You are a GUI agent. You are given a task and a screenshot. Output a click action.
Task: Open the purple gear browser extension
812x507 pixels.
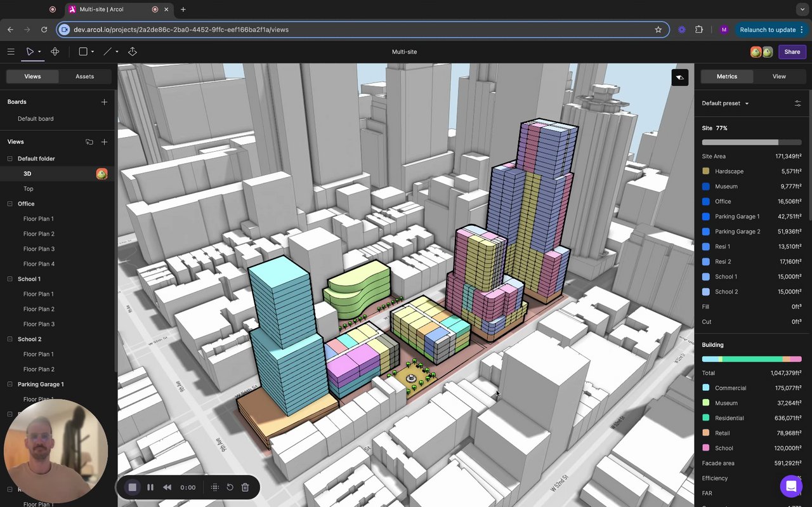tap(682, 30)
